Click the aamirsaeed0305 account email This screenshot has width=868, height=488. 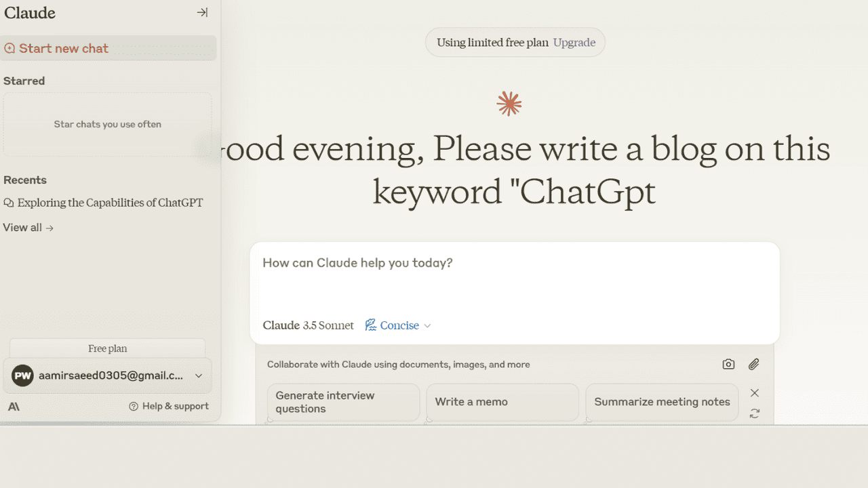tap(111, 375)
